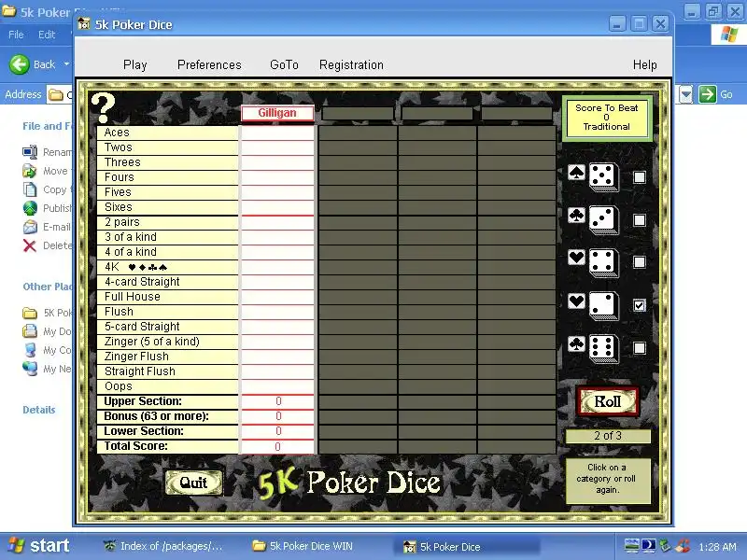Hold the second die with its checkbox
Screen dimensions: 747x560
640,220
